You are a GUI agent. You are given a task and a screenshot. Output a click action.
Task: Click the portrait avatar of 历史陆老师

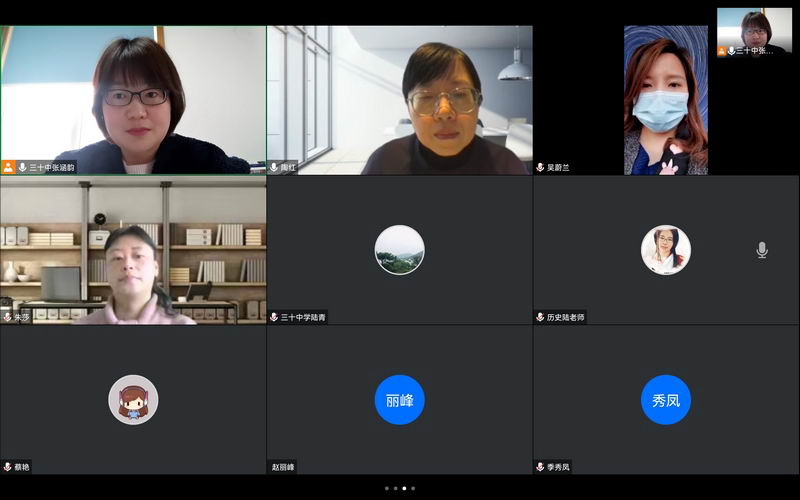[x=666, y=250]
